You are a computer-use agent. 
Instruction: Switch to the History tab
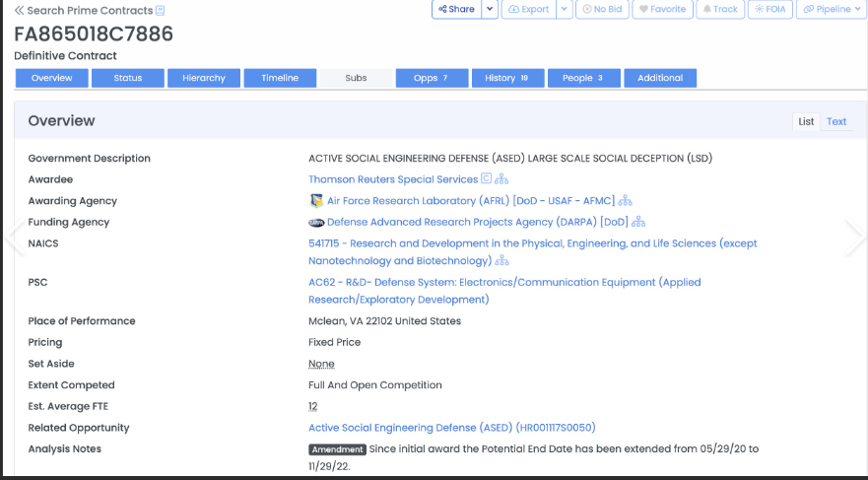(x=506, y=78)
